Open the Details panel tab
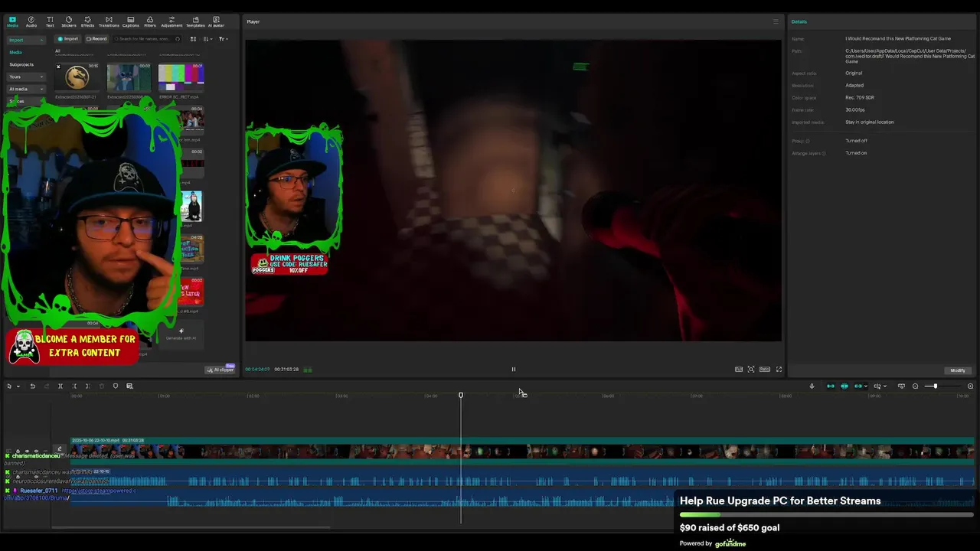 (x=799, y=21)
